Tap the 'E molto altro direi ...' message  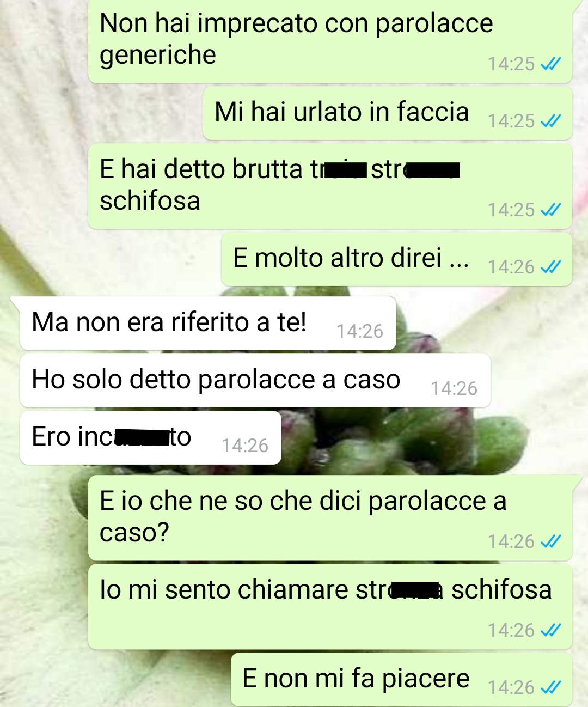pos(396,259)
